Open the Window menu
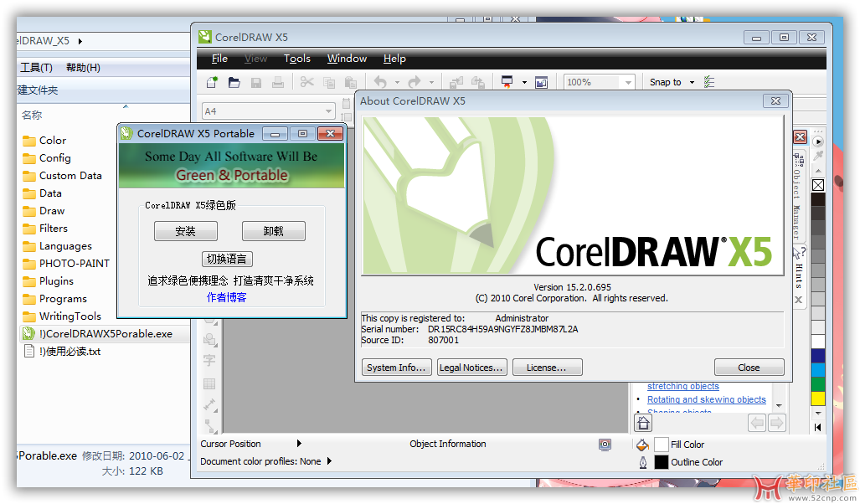The image size is (860, 504). [347, 59]
